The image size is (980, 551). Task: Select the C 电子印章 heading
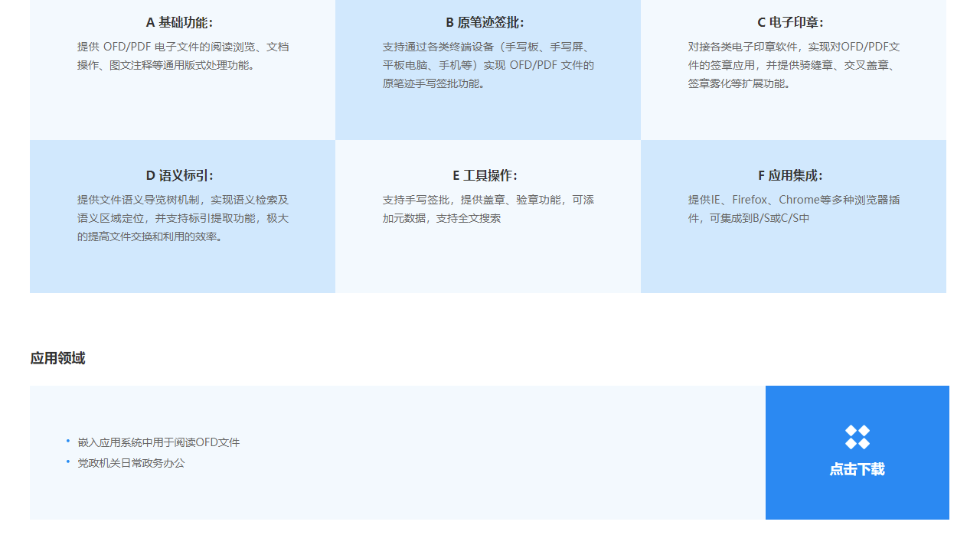tap(791, 22)
